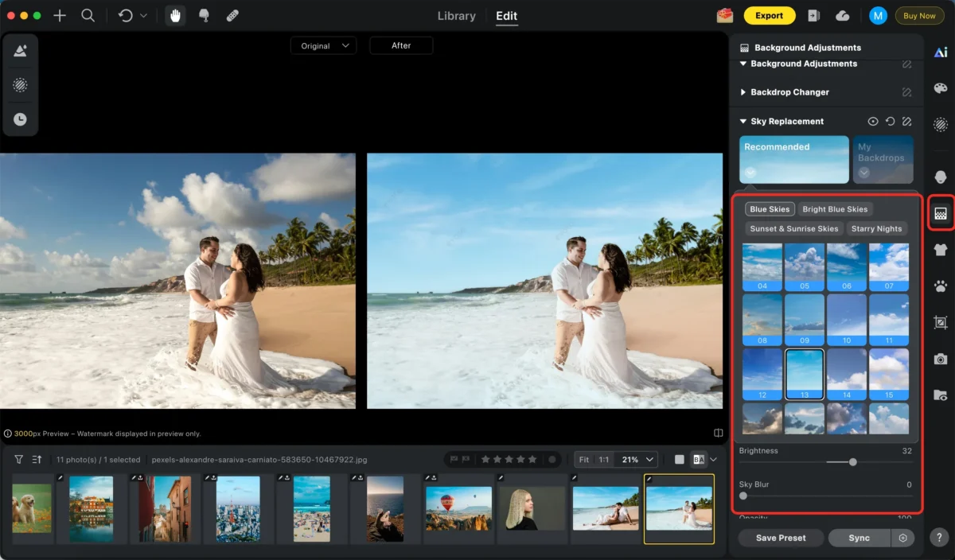Switch to the Library tab
This screenshot has height=560, width=955.
pos(456,15)
